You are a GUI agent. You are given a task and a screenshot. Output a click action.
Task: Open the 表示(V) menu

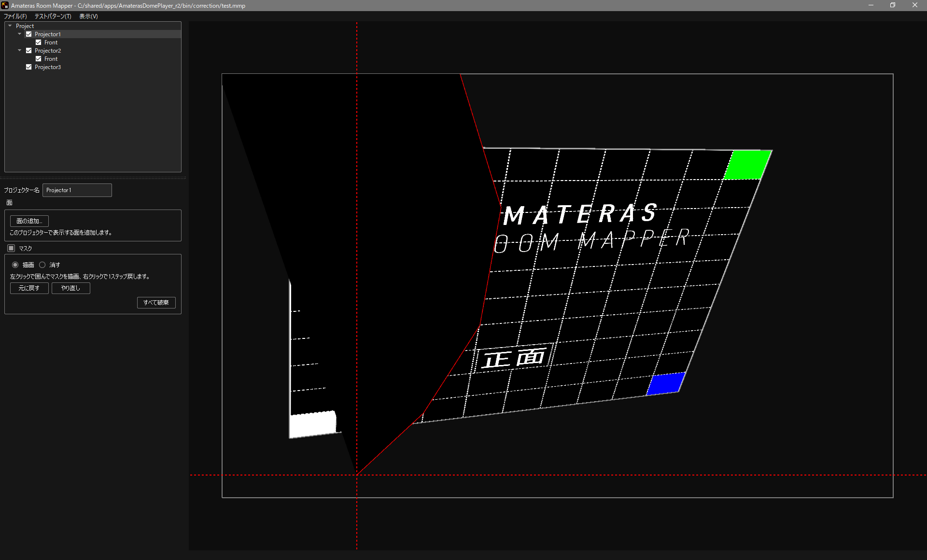coord(88,16)
